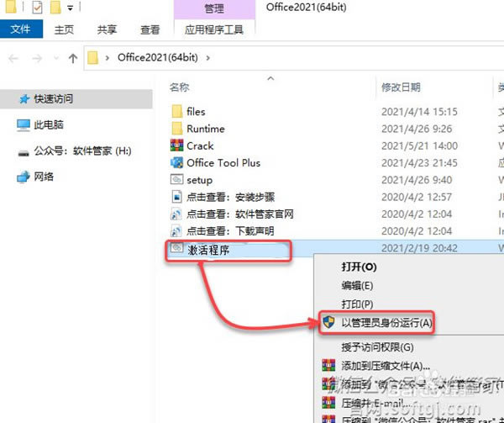Click the date '2021/5/21 14:00'
This screenshot has width=504, height=423.
pos(419,145)
